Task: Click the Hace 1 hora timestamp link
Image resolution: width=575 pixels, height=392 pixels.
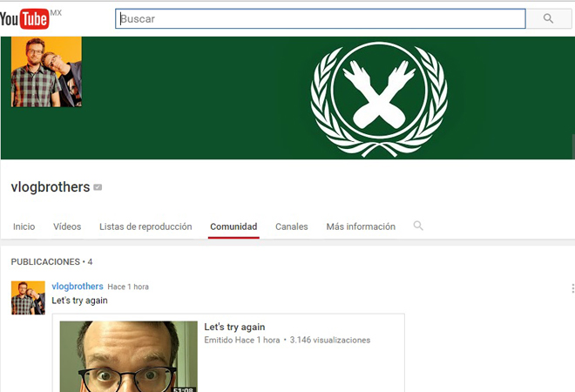Action: 128,287
